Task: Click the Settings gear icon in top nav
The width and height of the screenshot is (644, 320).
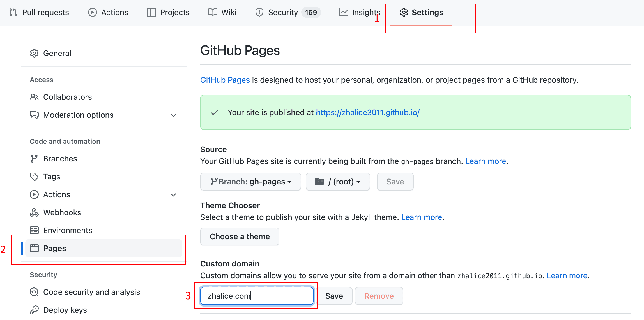Action: [404, 12]
